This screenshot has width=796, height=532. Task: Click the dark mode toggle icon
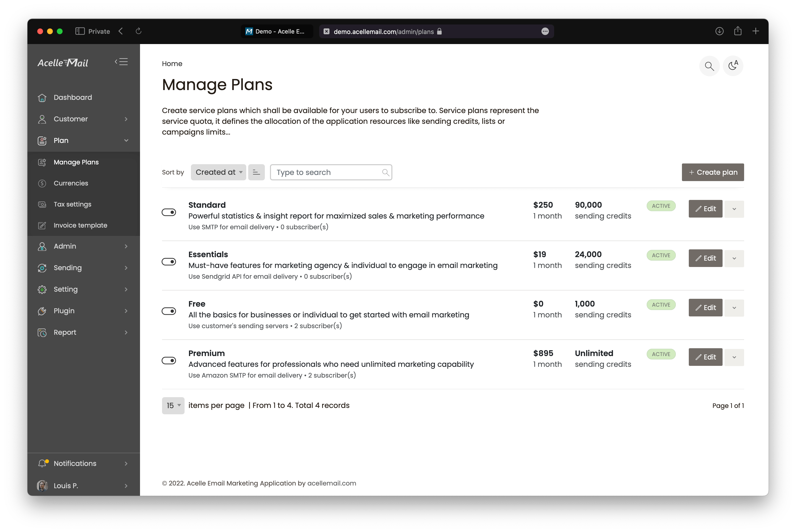point(734,65)
